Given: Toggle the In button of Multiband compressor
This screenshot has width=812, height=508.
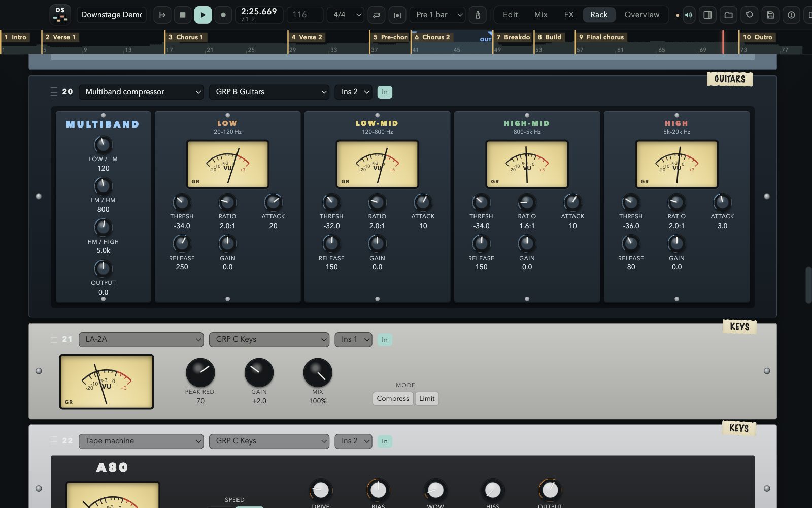Looking at the screenshot, I should pos(385,92).
